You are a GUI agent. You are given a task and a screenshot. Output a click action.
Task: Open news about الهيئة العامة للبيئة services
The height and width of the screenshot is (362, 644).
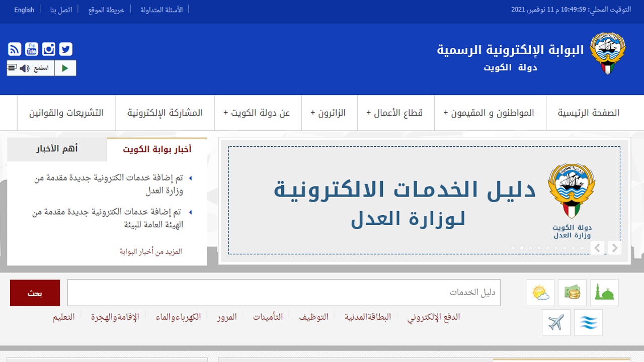coord(107,218)
